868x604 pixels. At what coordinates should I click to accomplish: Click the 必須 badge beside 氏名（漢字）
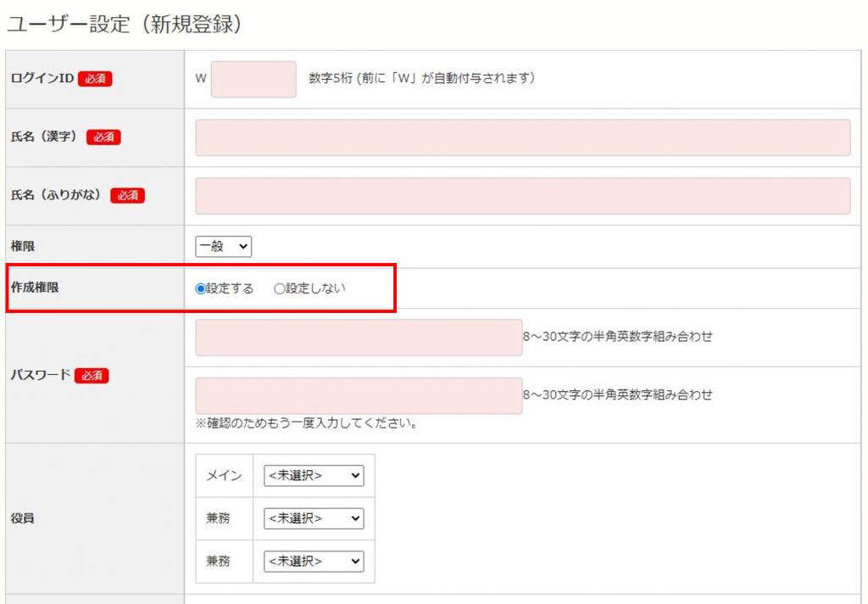[x=103, y=137]
